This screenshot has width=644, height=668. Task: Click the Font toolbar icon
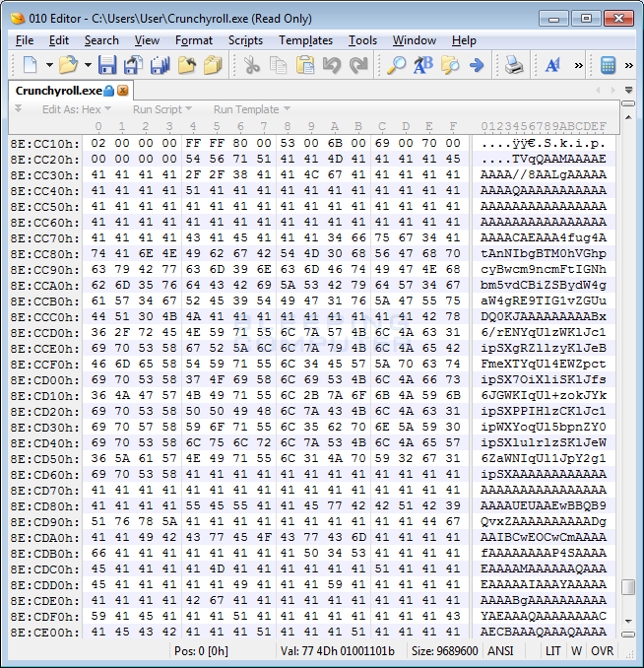pos(551,65)
